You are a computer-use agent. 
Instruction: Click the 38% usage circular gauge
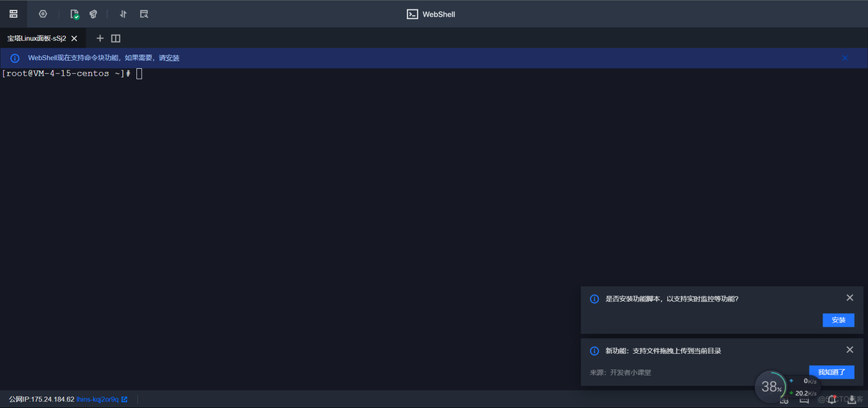(x=770, y=386)
